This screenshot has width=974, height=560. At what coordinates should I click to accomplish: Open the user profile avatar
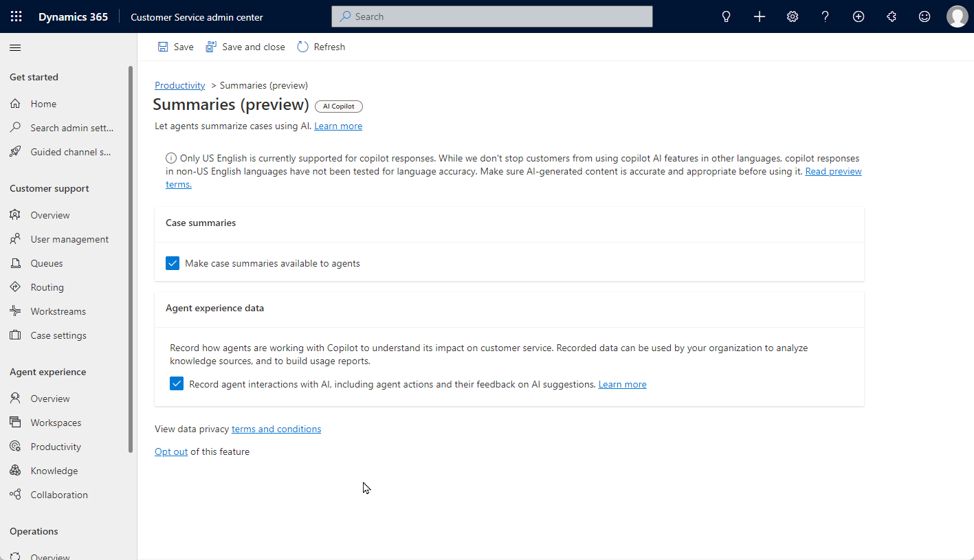pyautogui.click(x=958, y=16)
